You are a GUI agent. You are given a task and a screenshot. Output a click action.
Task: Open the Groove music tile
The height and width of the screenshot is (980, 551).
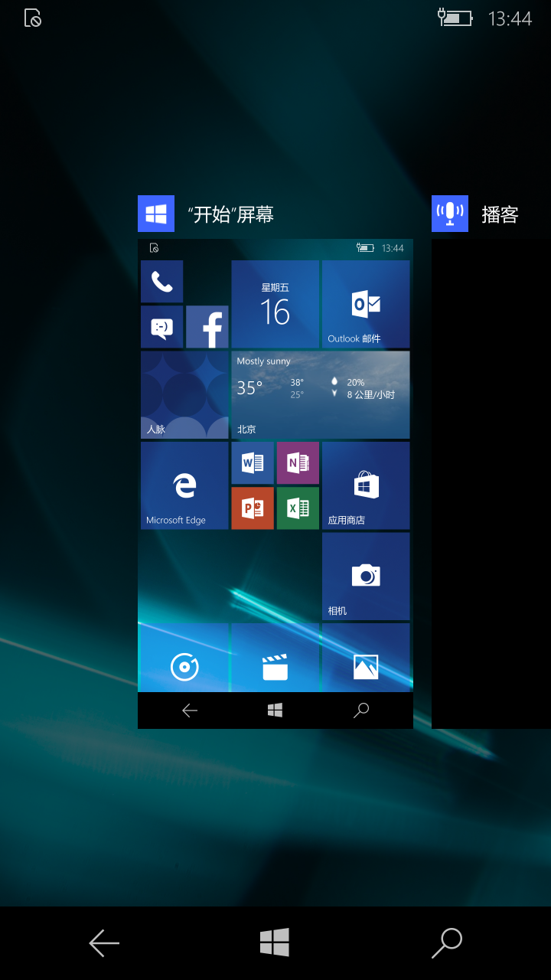(184, 658)
